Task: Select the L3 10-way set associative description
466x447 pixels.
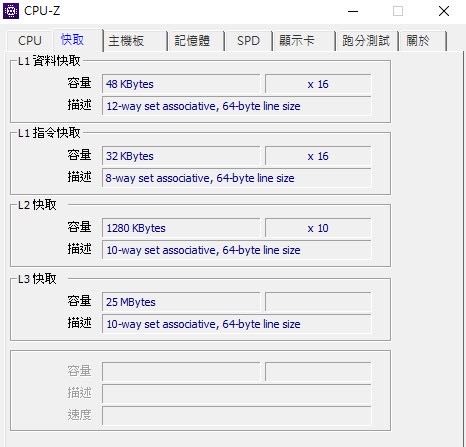Action: (x=237, y=324)
